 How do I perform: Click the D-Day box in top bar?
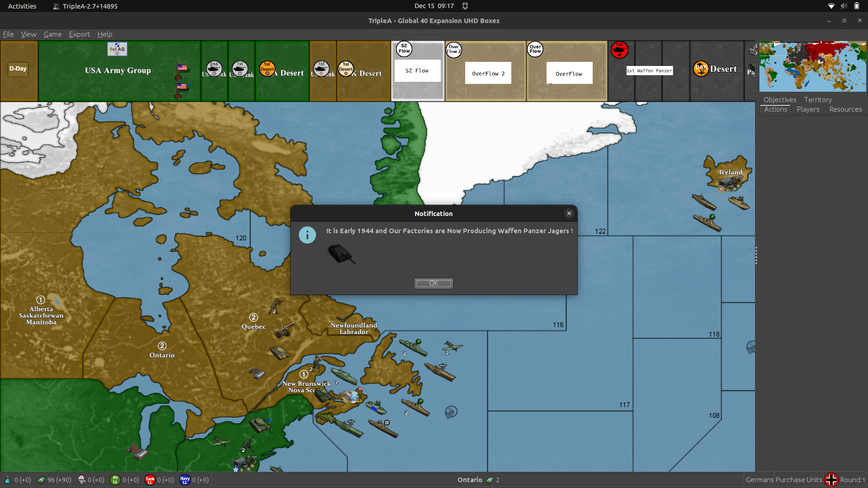(x=18, y=69)
